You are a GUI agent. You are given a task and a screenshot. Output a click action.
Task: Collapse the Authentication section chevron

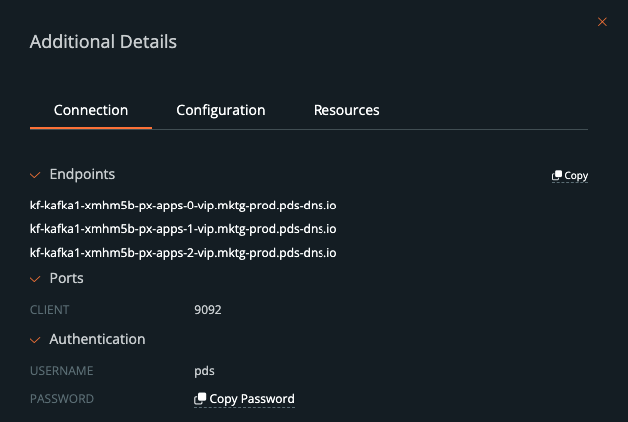click(x=35, y=340)
